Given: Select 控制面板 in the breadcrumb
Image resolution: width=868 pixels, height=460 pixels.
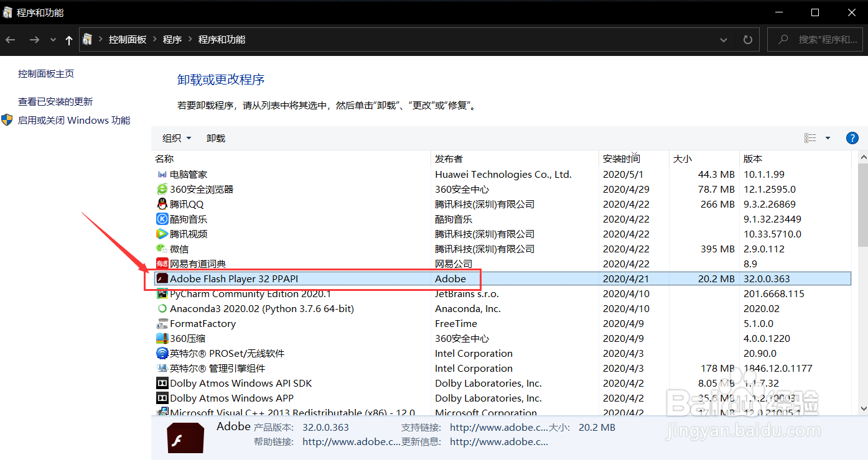Looking at the screenshot, I should tap(128, 40).
